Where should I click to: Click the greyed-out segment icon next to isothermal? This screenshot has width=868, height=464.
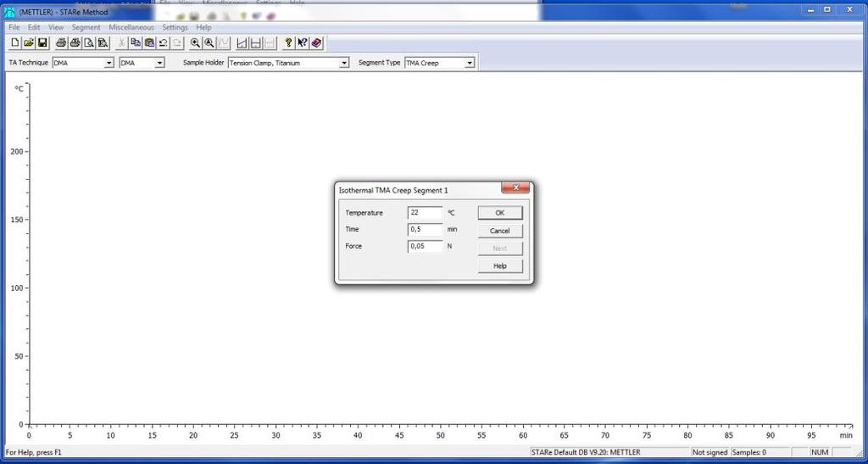pyautogui.click(x=270, y=42)
